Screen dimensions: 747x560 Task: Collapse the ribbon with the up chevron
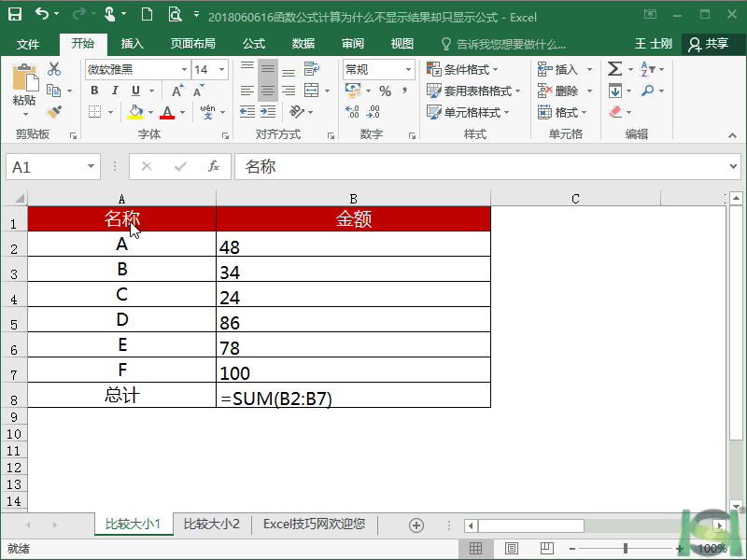732,135
